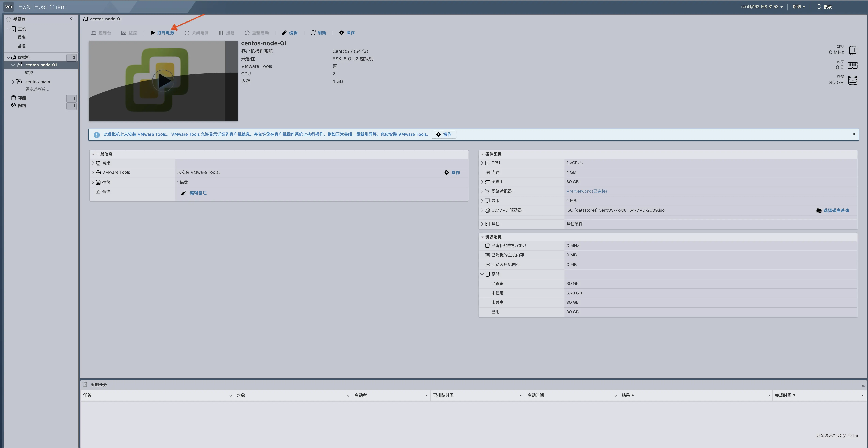Click the Power on play icon in toolbar
Viewport: 868px width, 448px height.
153,33
